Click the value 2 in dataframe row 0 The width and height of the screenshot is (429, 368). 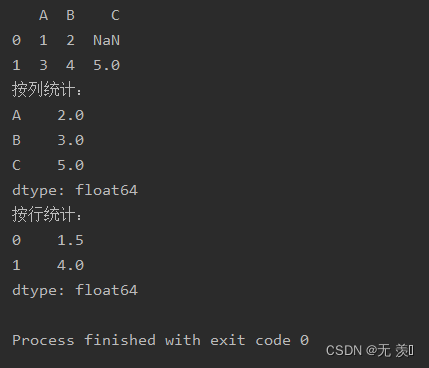point(70,40)
